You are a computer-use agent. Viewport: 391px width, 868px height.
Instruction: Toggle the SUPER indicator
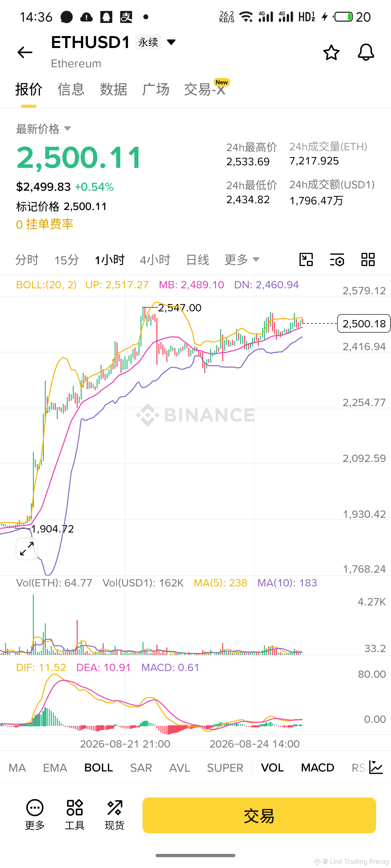click(x=225, y=768)
